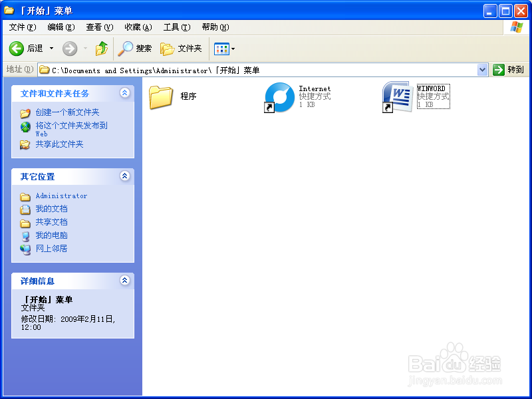
Task: Click the 'Internet' shortcut label text
Action: [315, 88]
